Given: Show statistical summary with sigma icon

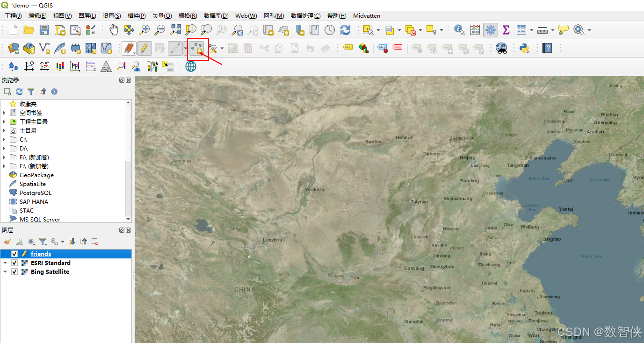Looking at the screenshot, I should 506,30.
